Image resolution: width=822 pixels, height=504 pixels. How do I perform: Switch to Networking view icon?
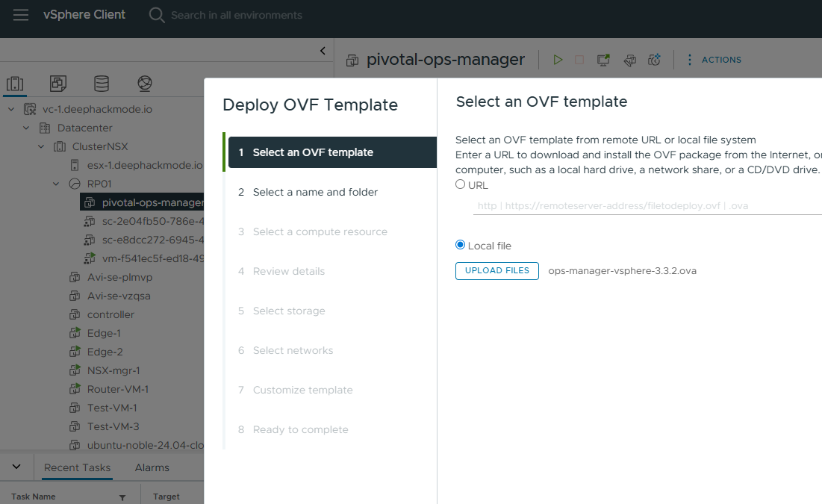(x=145, y=84)
